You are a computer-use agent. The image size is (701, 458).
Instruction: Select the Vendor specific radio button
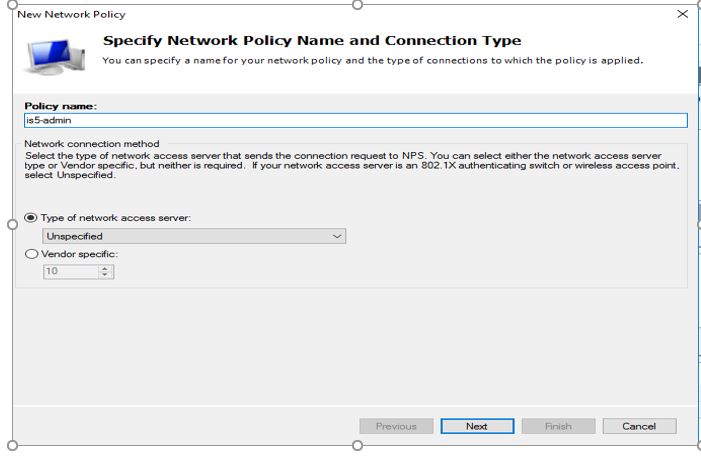tap(31, 254)
